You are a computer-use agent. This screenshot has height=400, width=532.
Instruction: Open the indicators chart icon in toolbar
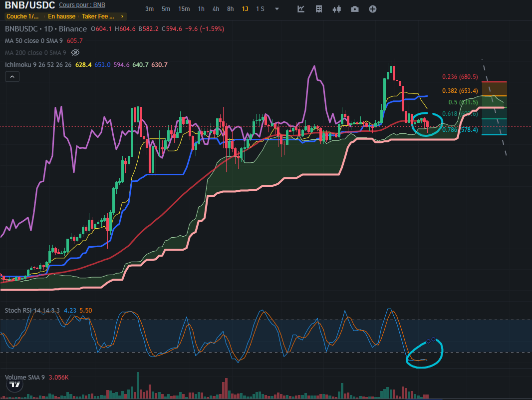point(301,9)
